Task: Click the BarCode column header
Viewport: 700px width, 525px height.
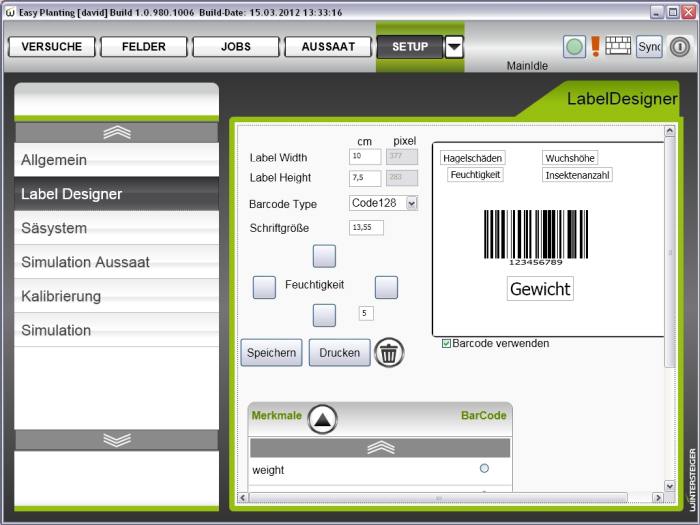Action: (x=484, y=416)
